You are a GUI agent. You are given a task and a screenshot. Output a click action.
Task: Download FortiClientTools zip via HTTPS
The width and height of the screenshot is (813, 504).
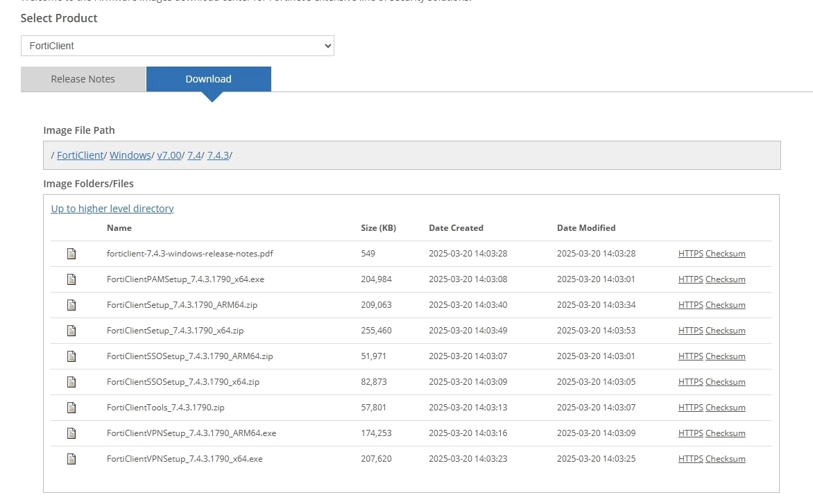691,407
